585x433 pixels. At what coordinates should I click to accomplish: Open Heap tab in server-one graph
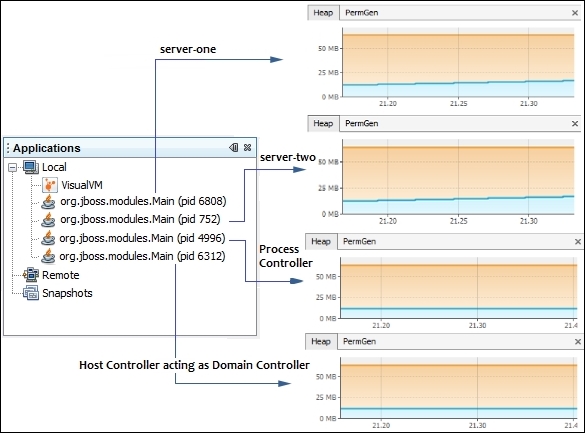pos(323,13)
